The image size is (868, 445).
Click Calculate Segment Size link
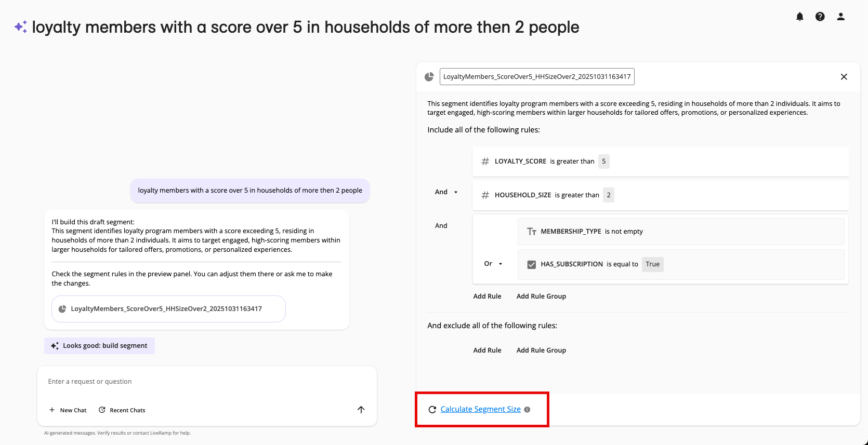pyautogui.click(x=480, y=409)
